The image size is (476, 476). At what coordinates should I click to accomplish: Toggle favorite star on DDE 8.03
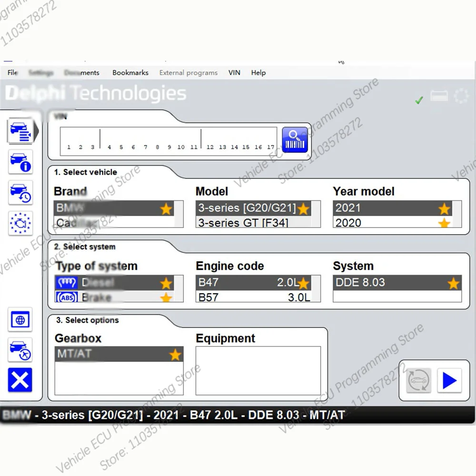point(453,284)
